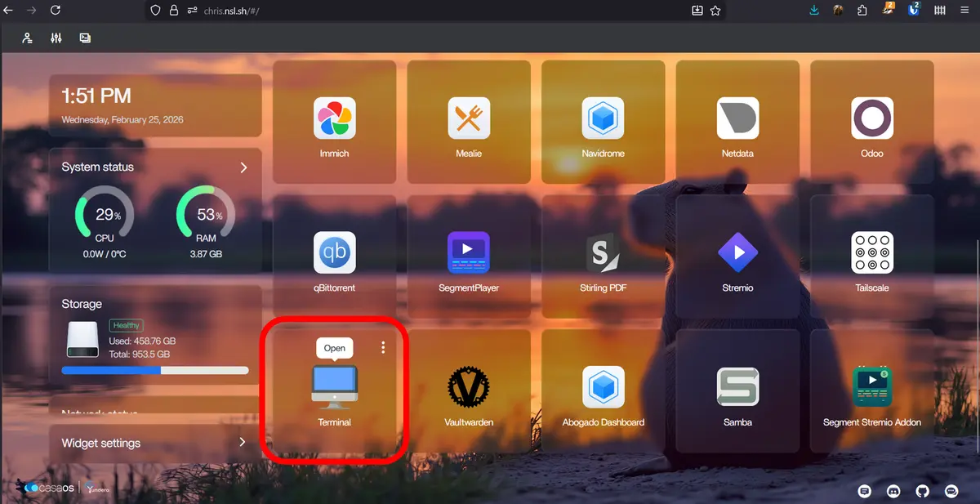
Task: Open the GitHub link in footer
Action: 923,491
